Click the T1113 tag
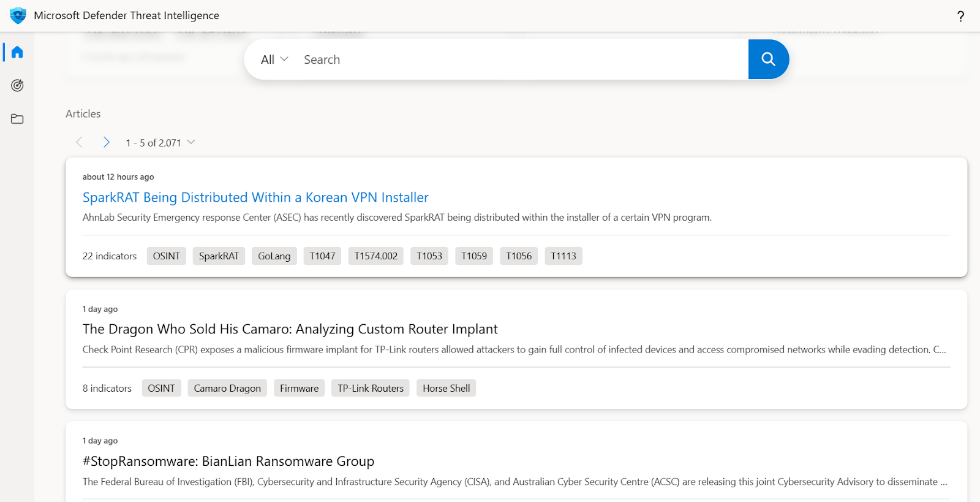Viewport: 980px width, 502px height. pos(563,256)
